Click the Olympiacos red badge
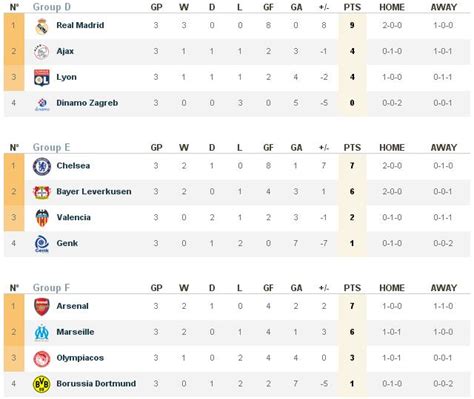474x399 pixels. tap(42, 359)
